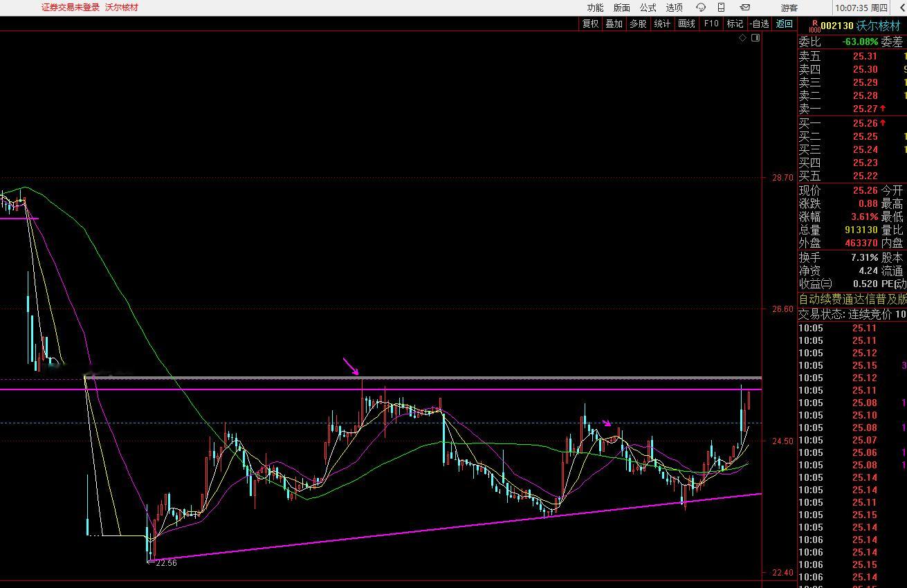Click the 10:07:35 周四 clock
This screenshot has width=907, height=588.
[861, 8]
